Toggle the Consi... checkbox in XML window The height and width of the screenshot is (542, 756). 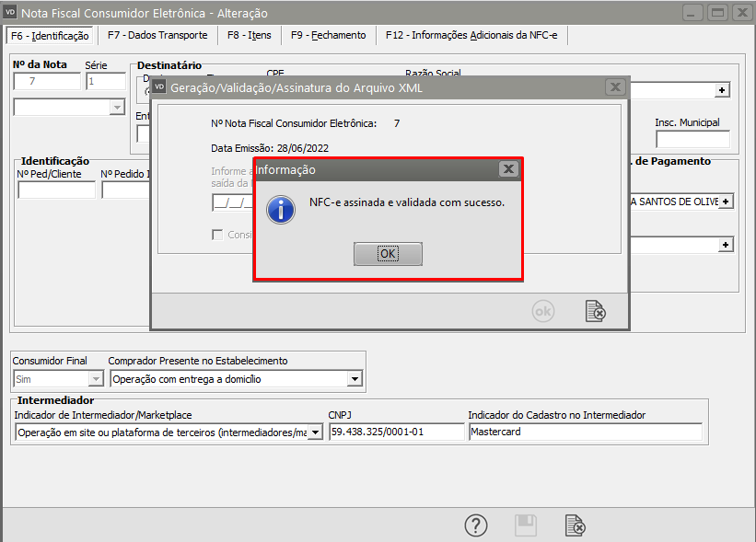217,235
